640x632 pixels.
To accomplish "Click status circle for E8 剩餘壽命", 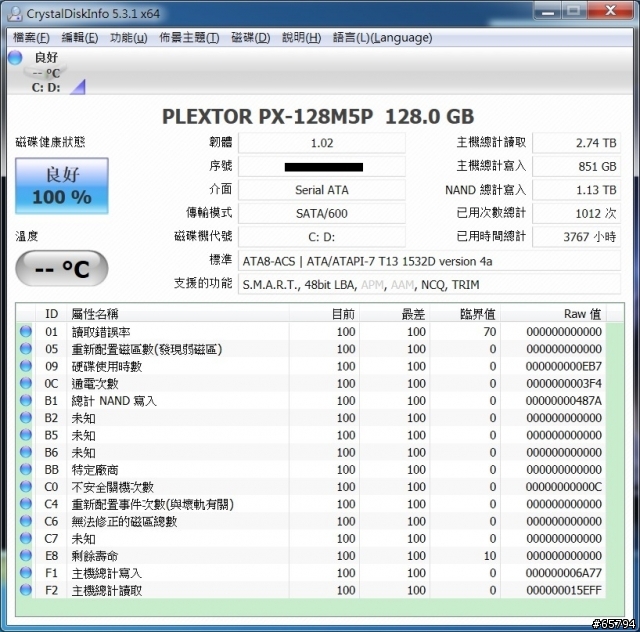I will coord(26,555).
